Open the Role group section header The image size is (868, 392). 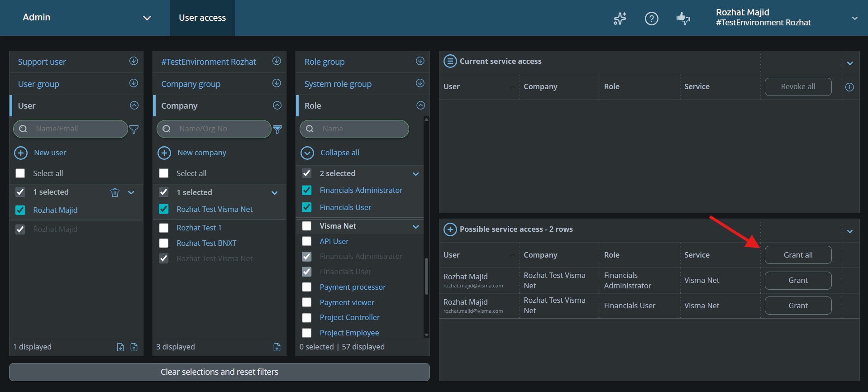(363, 62)
